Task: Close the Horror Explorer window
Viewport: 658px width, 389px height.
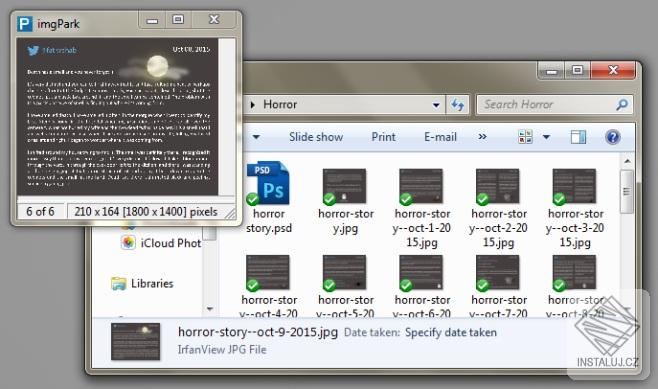Action: [x=613, y=70]
